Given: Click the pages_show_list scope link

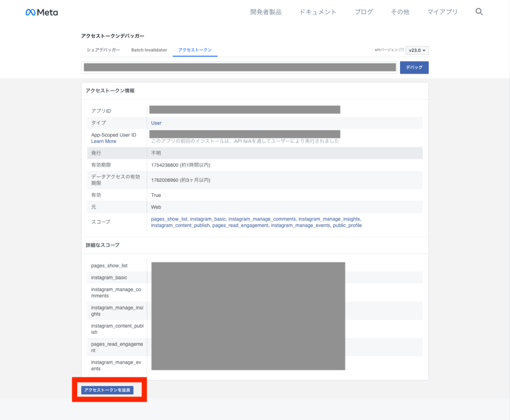Looking at the screenshot, I should coord(169,219).
